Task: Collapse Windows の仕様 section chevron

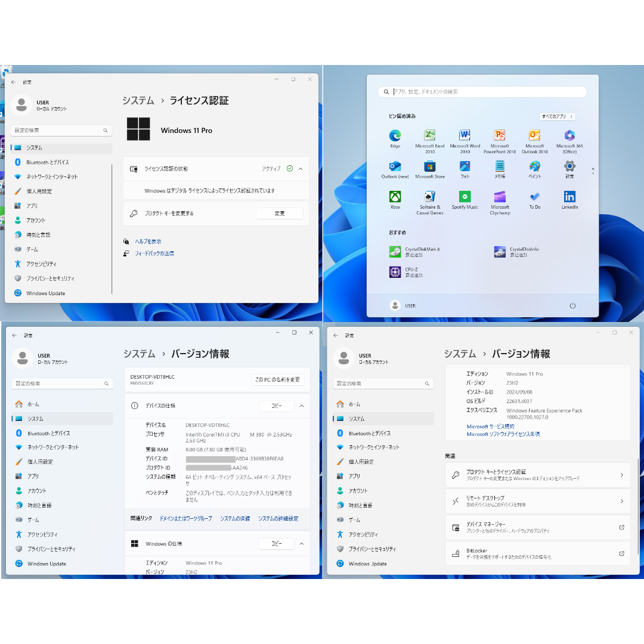Action: tap(302, 544)
